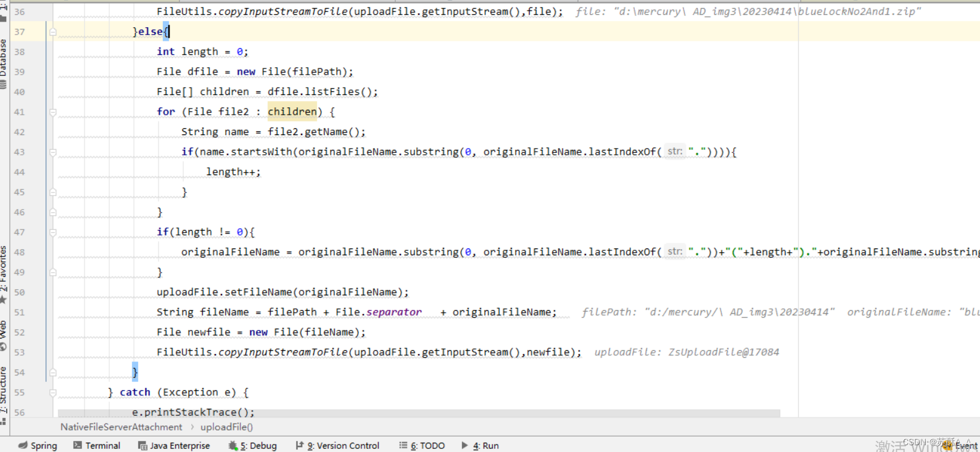The image size is (980, 452).
Task: Click line number 38 in the gutter
Action: [20, 52]
